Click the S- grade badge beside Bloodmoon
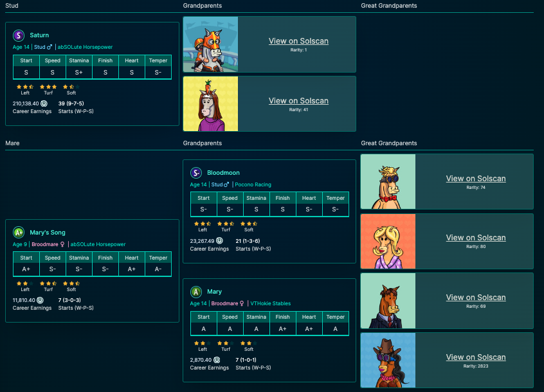 point(196,173)
